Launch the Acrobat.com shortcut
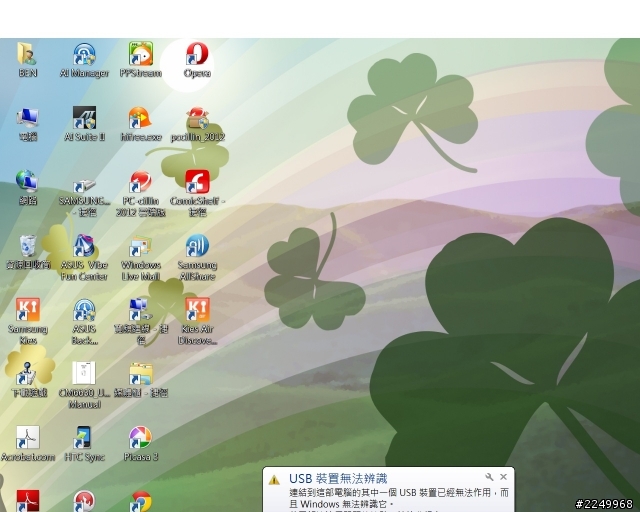 coord(28,438)
